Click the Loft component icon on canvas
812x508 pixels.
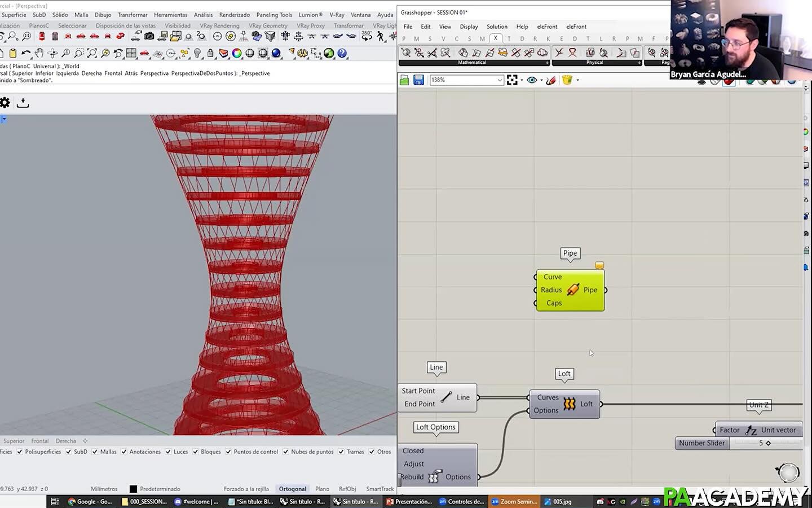(x=570, y=404)
